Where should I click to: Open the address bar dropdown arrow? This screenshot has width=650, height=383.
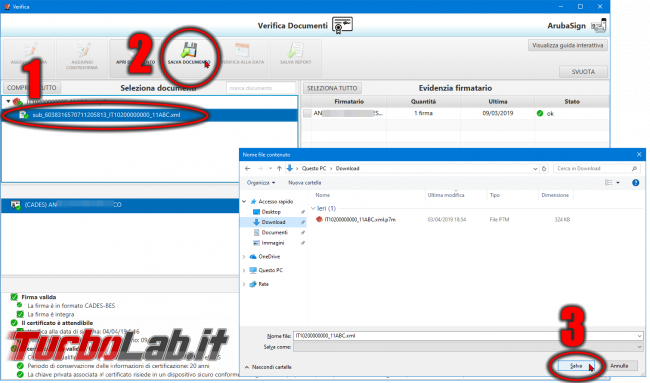click(x=535, y=169)
